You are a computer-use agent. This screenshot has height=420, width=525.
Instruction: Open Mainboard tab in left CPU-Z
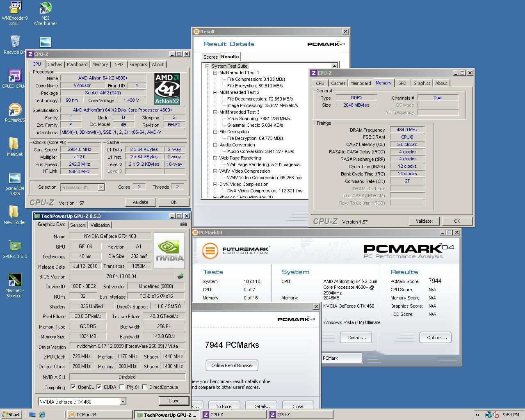pyautogui.click(x=77, y=64)
